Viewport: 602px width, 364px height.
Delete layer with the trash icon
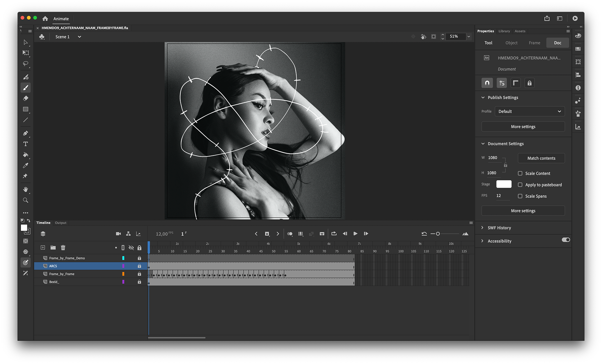click(x=63, y=248)
